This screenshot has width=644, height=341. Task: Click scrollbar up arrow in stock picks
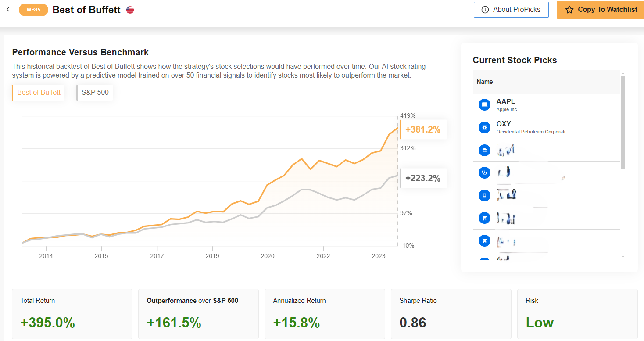coord(623,73)
